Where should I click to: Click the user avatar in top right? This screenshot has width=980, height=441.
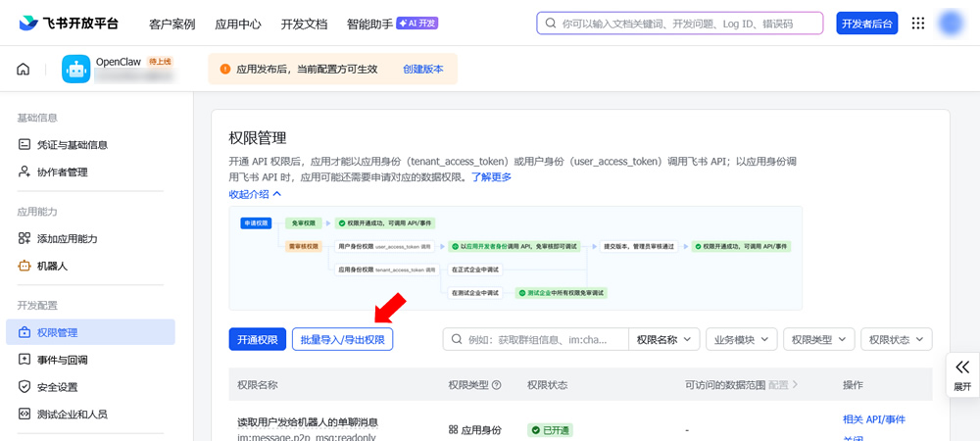tap(951, 24)
